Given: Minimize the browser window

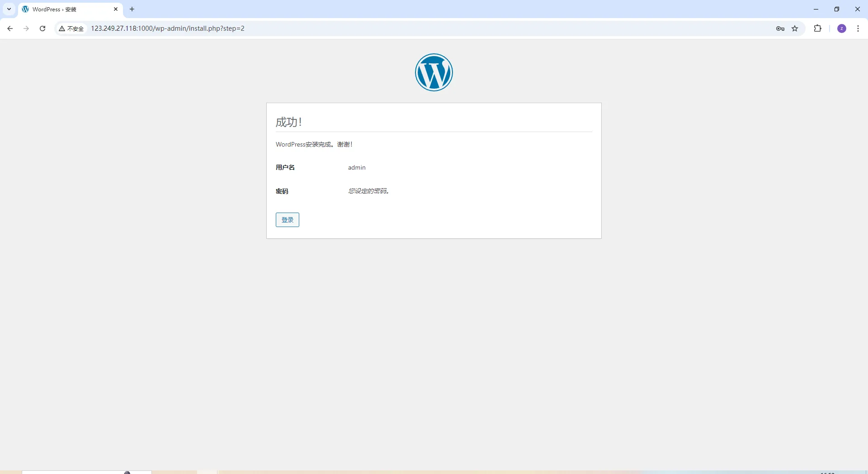Looking at the screenshot, I should point(816,9).
